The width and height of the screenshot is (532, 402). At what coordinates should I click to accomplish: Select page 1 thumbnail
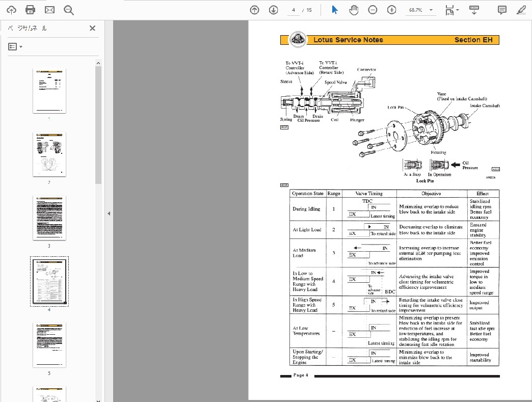[x=49, y=91]
